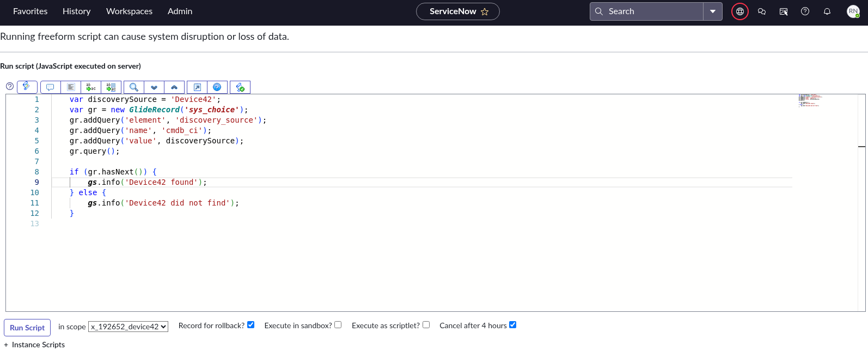This screenshot has height=356, width=868.
Task: Open the search scope dropdown arrow
Action: click(x=713, y=11)
